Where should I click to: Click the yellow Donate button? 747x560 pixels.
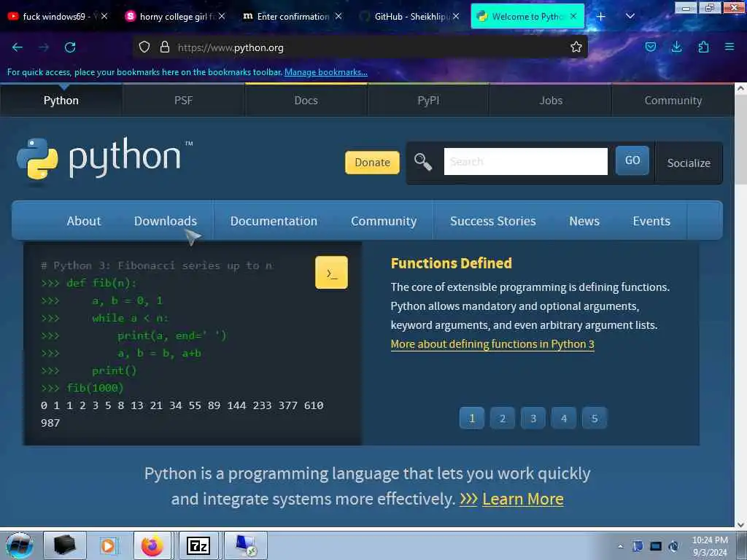372,163
